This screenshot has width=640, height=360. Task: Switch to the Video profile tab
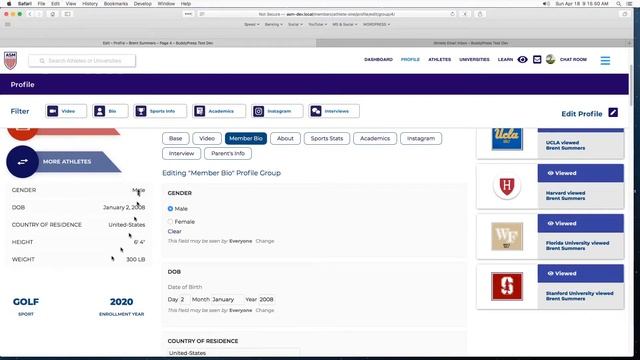tap(207, 138)
